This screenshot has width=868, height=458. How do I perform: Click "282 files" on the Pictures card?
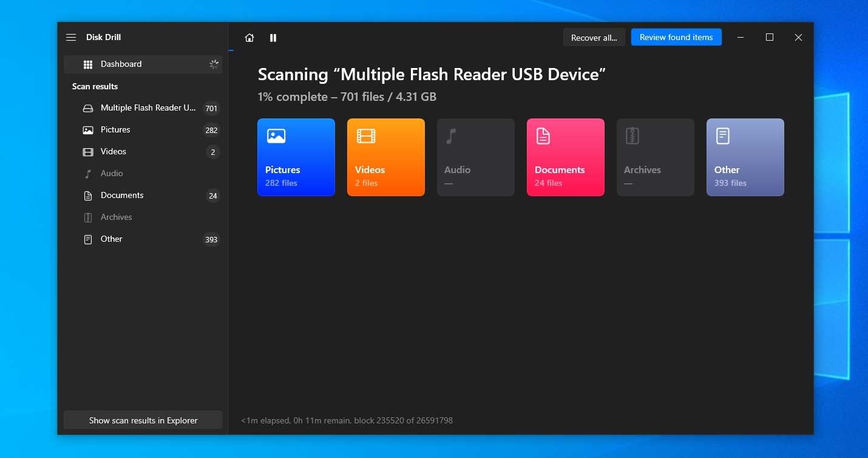281,183
